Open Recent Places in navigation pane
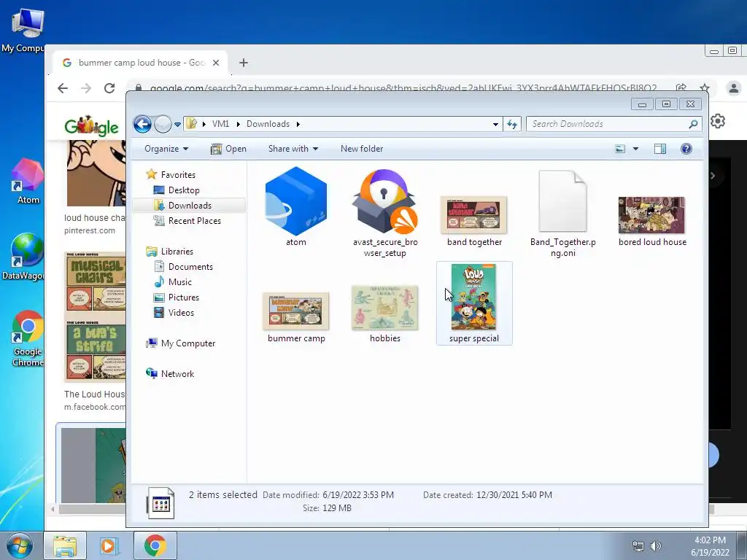 pos(187,220)
